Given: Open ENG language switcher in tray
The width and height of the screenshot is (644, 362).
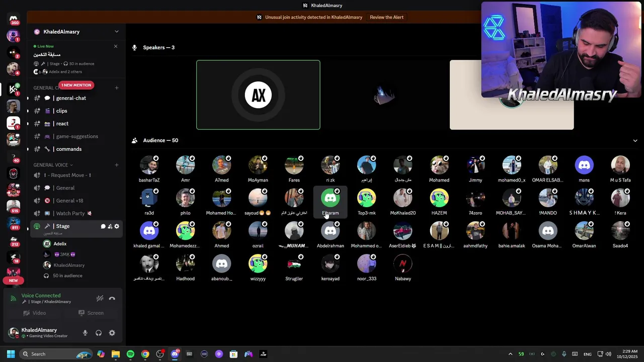Looking at the screenshot, I should [587, 354].
